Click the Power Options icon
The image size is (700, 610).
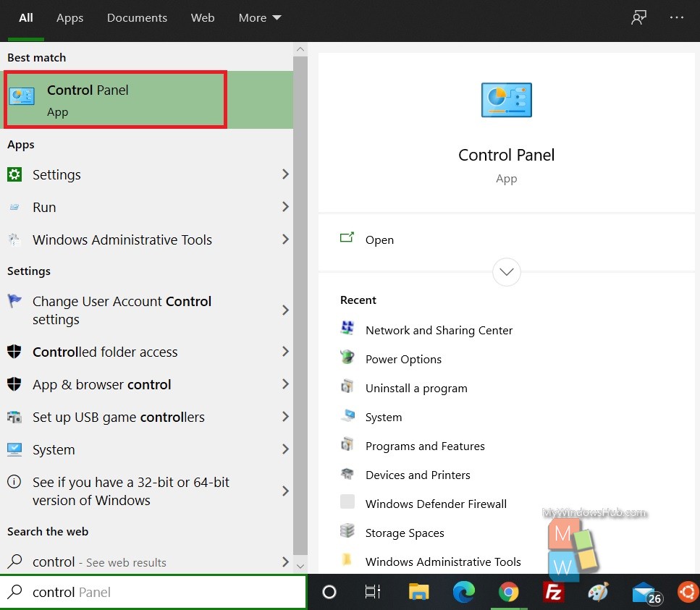[347, 357]
